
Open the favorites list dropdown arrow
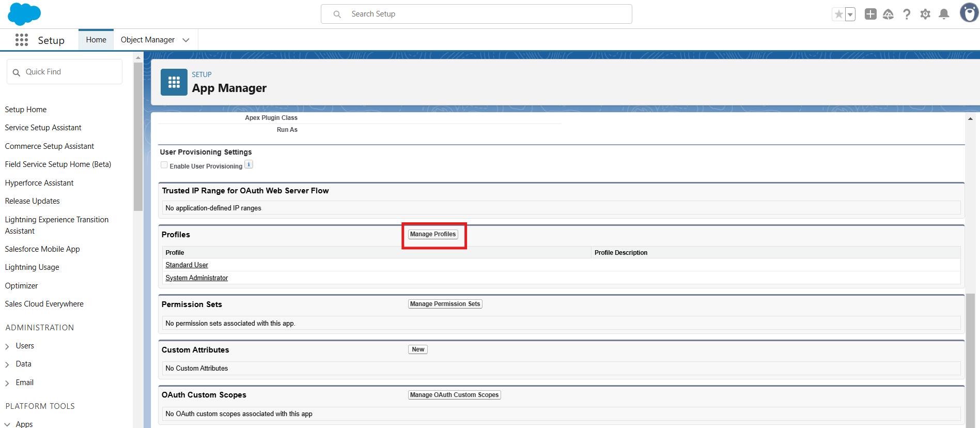(x=850, y=14)
